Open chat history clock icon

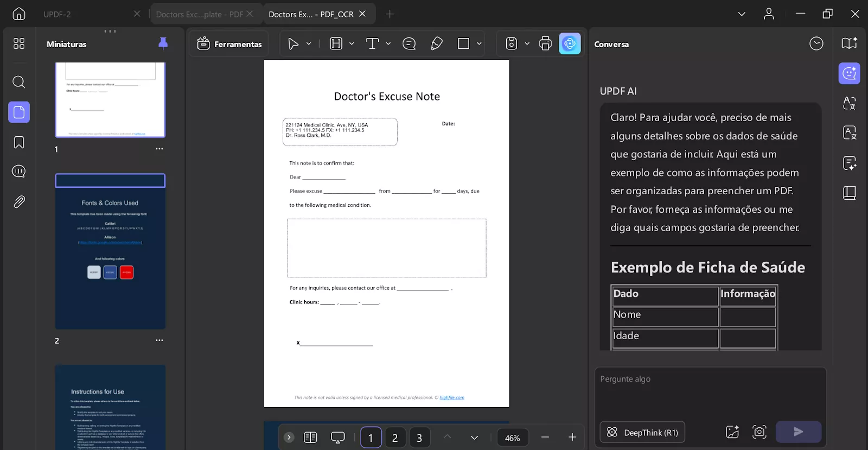pyautogui.click(x=816, y=43)
